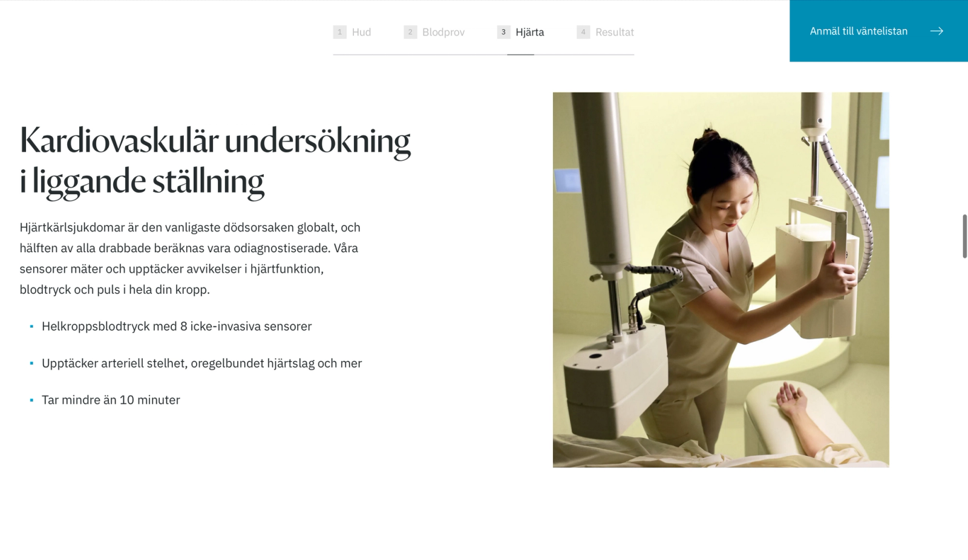Click bullet Tar mindre än 10 minuter
968x560 pixels.
point(111,400)
